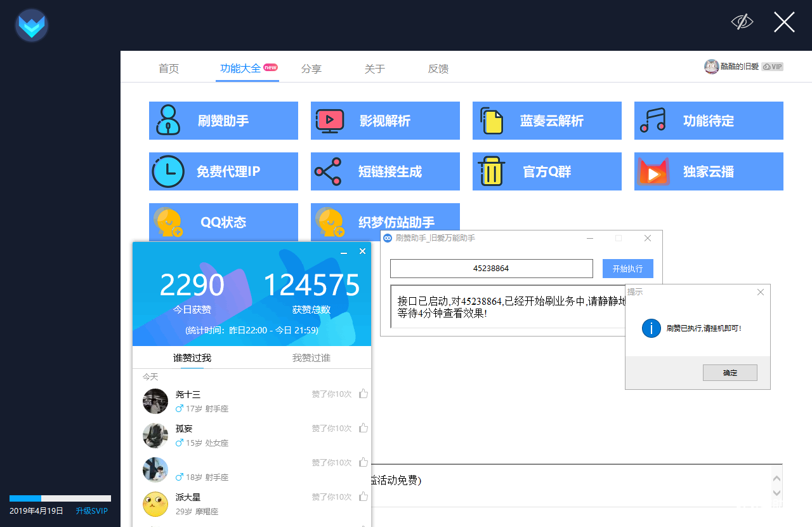Select the 谁赞过我 tab
812x527 pixels.
(192, 358)
